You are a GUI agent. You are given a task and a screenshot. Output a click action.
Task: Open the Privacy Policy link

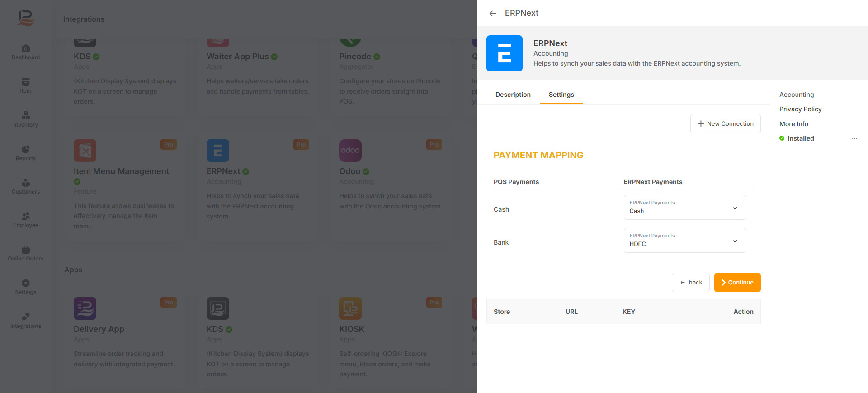click(800, 109)
